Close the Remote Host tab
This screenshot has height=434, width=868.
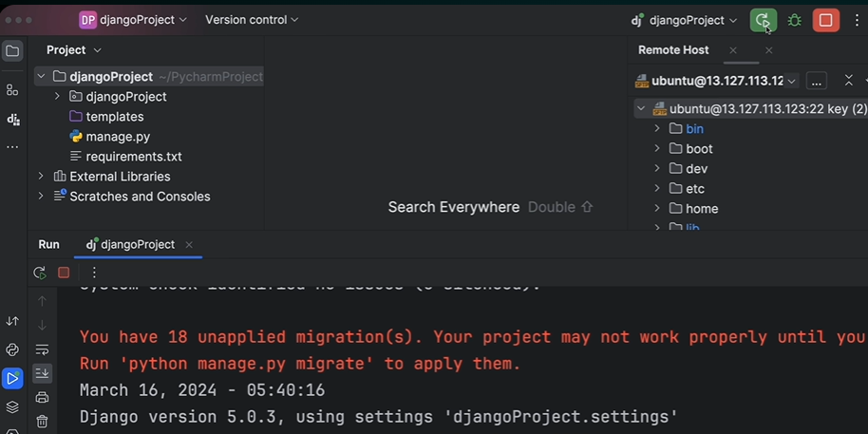click(x=733, y=50)
